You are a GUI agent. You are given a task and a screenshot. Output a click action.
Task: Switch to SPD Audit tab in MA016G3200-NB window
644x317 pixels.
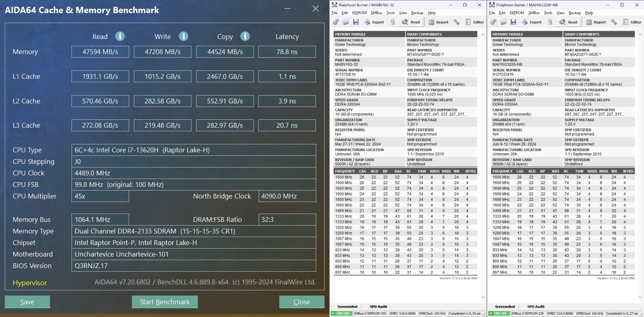tap(536, 307)
